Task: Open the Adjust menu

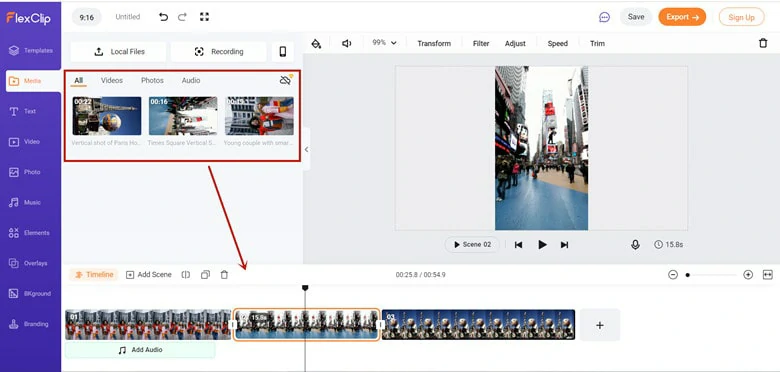Action: (515, 44)
